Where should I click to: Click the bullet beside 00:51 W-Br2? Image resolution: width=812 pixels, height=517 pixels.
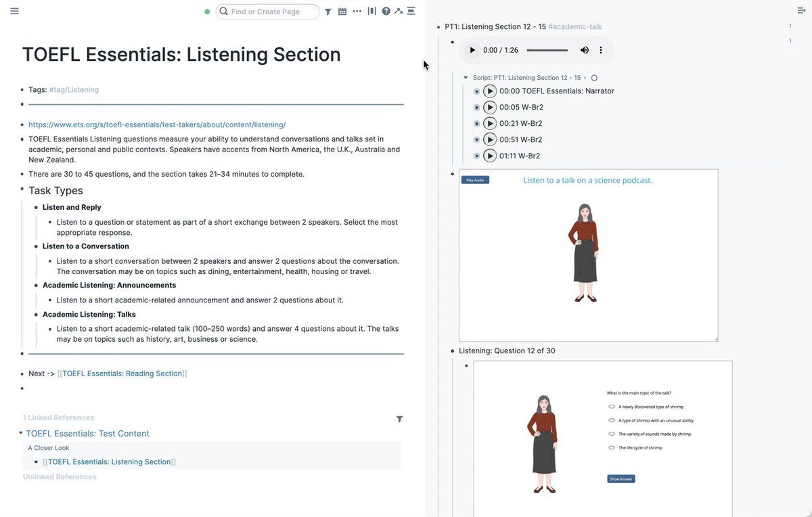point(476,139)
